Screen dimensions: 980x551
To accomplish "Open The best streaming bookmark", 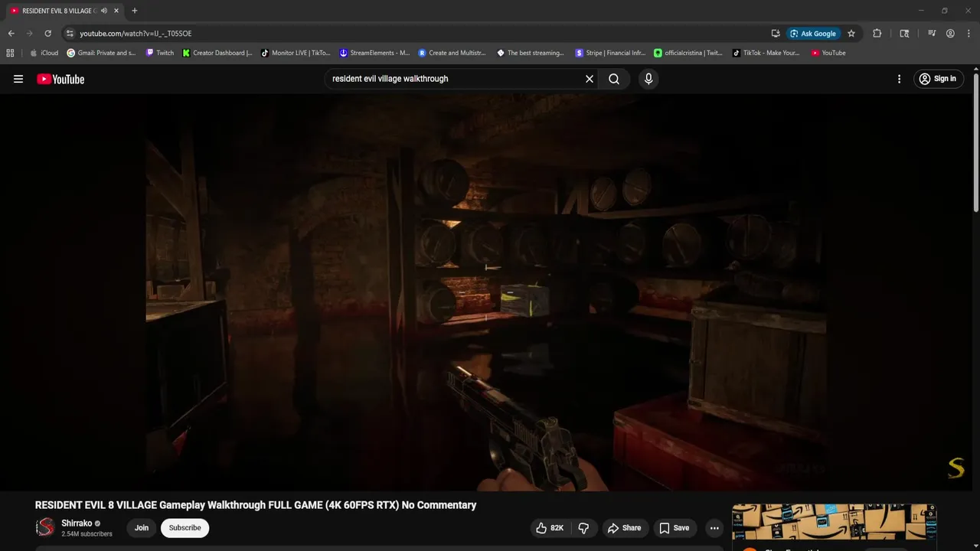I will pos(531,53).
